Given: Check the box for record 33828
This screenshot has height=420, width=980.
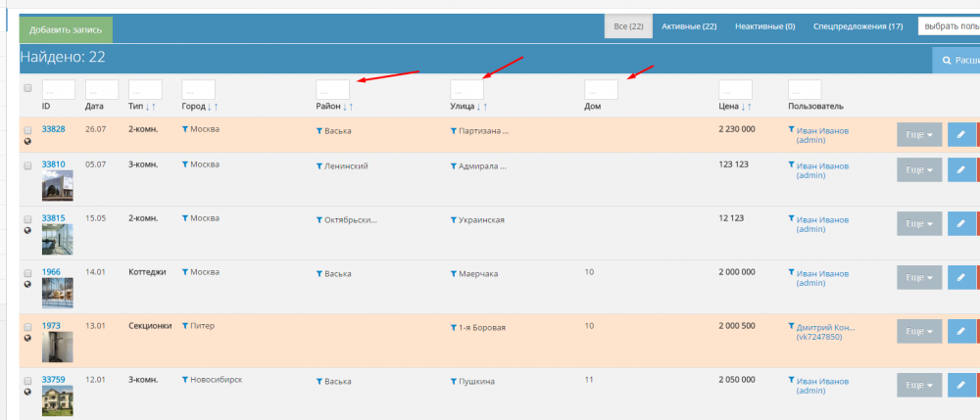Looking at the screenshot, I should [27, 130].
